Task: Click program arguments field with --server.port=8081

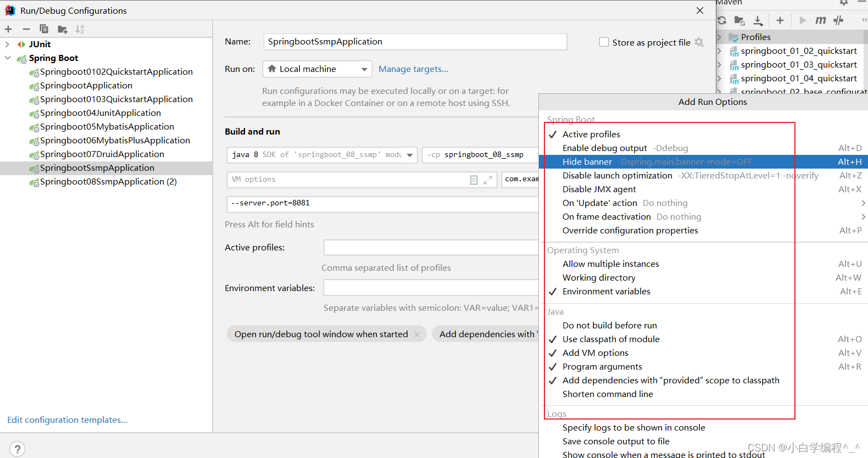Action: click(383, 204)
